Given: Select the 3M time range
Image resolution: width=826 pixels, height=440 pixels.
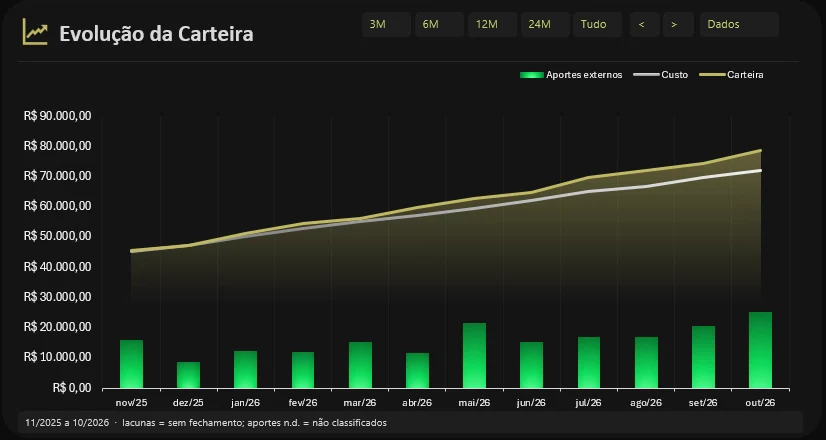Looking at the screenshot, I should pos(386,24).
